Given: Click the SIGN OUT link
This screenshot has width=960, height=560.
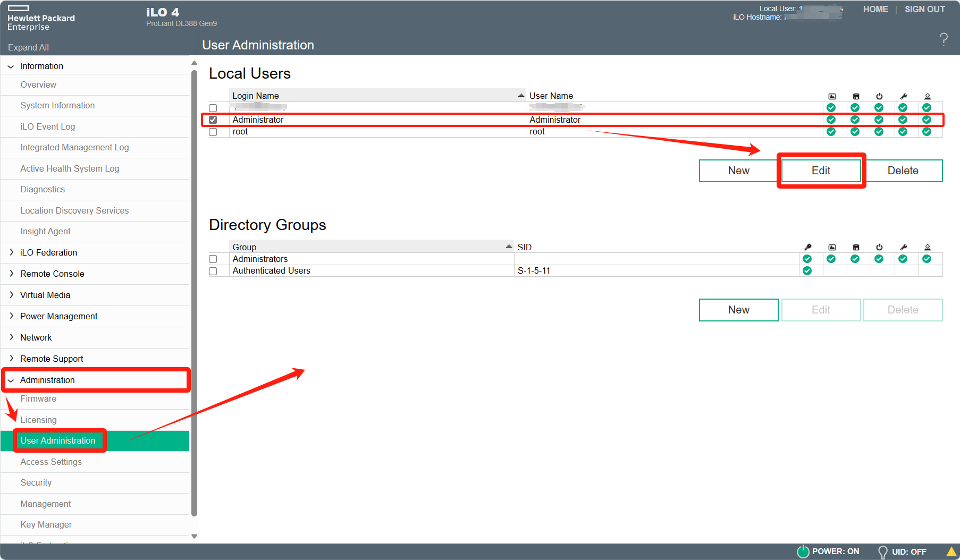Looking at the screenshot, I should click(924, 9).
